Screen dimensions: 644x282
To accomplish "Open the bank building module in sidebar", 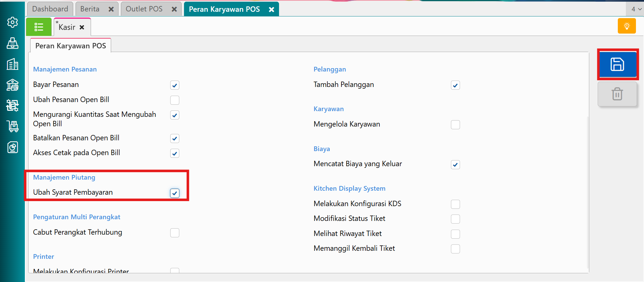I will (x=12, y=85).
